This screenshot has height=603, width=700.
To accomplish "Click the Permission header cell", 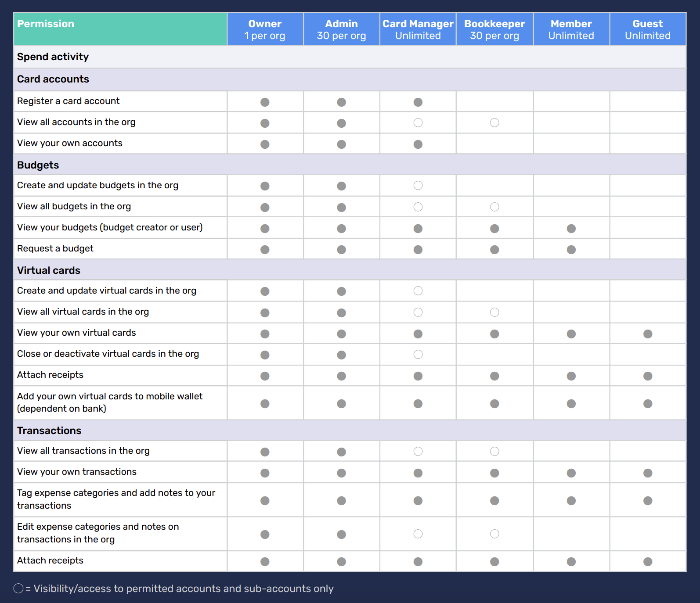I will point(120,29).
